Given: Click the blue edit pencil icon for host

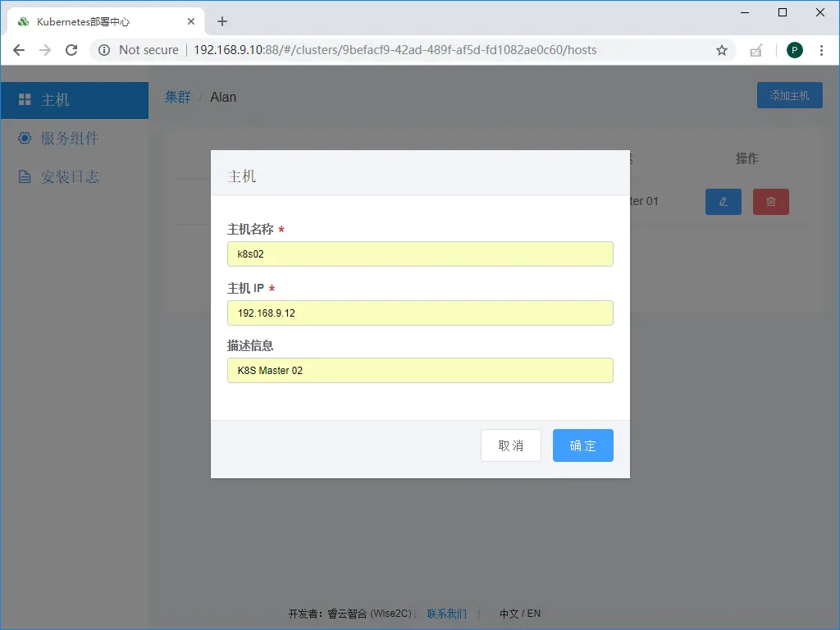Looking at the screenshot, I should coord(724,202).
